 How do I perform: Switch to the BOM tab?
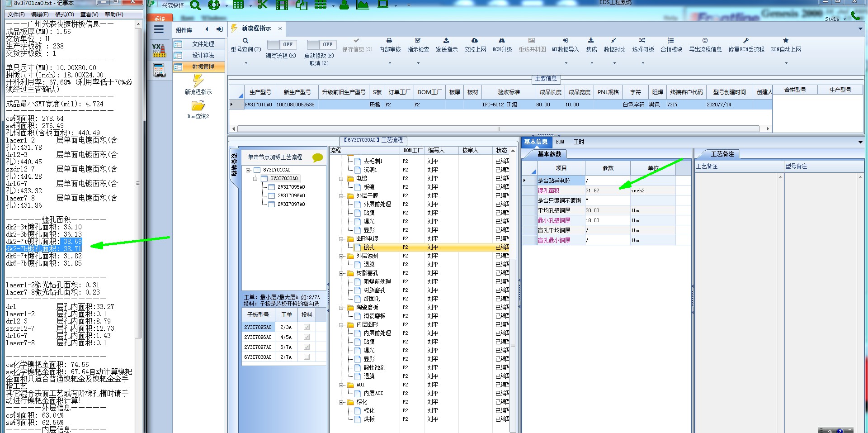point(560,142)
